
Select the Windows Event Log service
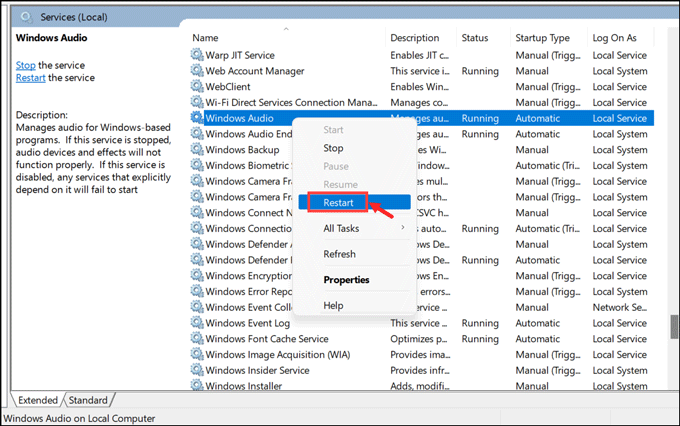click(x=422, y=323)
